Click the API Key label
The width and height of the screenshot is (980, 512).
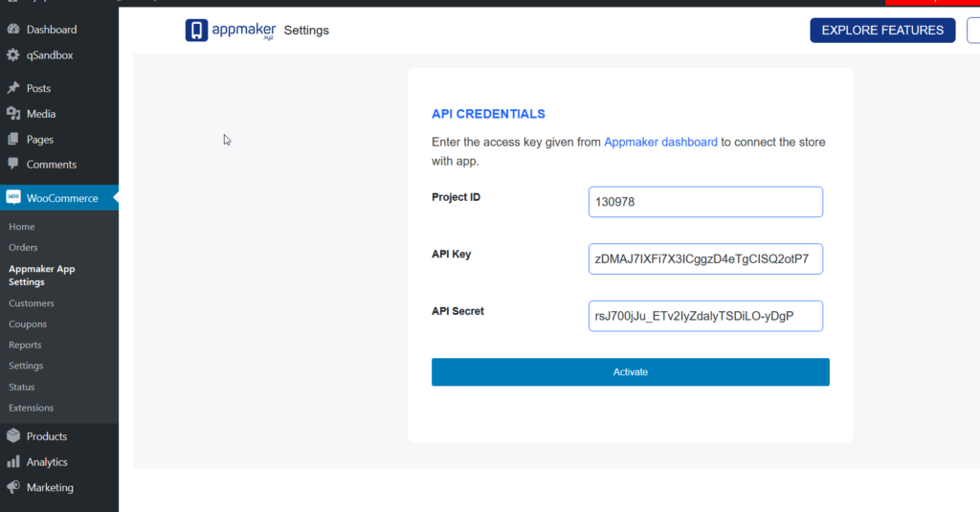pos(451,254)
